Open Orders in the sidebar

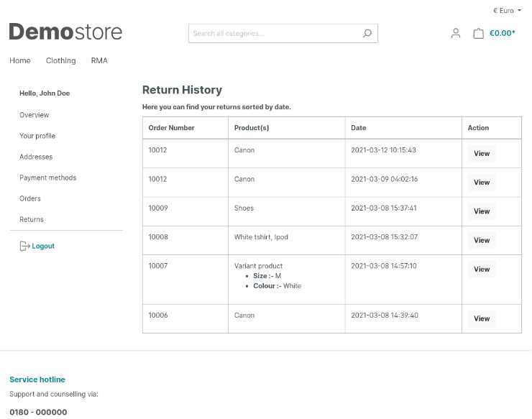(x=30, y=198)
